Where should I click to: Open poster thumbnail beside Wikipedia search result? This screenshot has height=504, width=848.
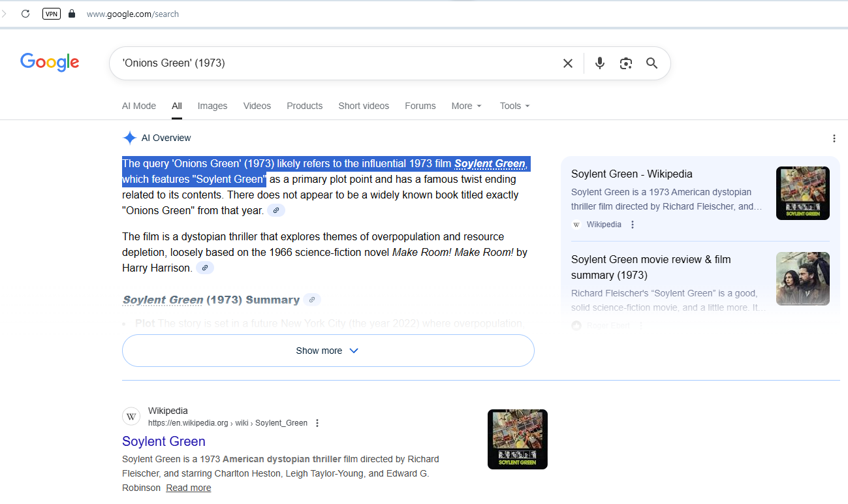tap(518, 439)
